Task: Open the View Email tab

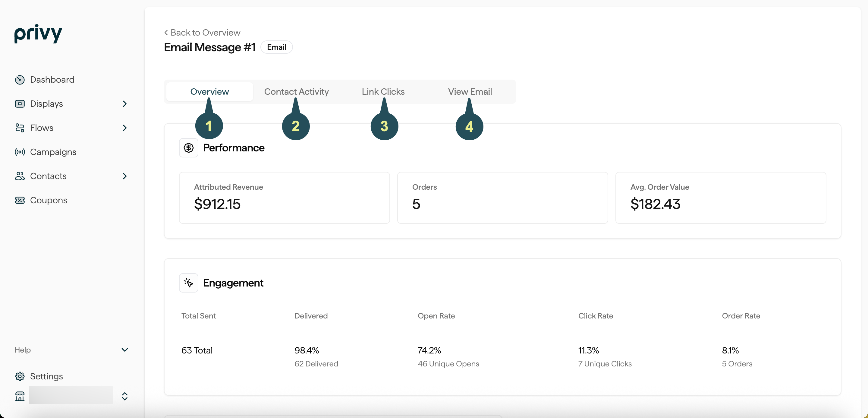Action: [470, 92]
